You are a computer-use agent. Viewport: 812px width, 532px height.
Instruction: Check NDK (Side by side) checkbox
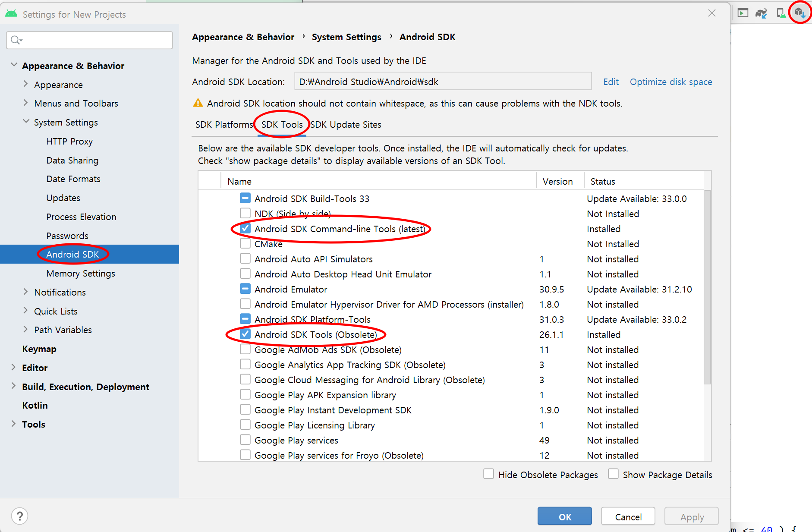245,213
